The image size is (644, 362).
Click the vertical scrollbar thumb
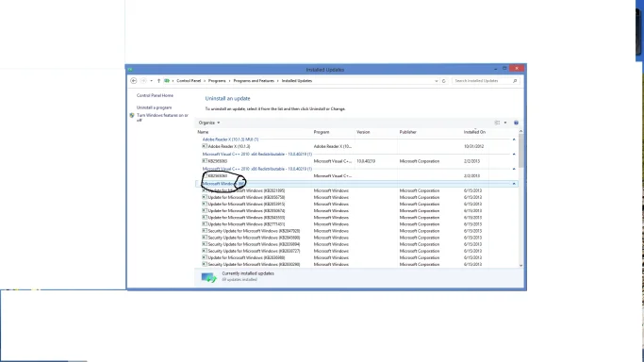pos(520,151)
